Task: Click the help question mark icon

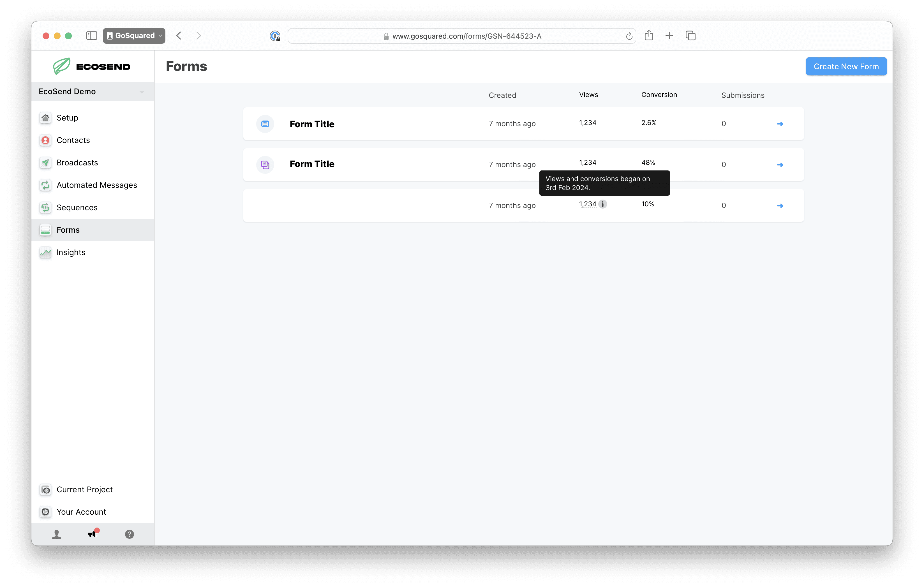Action: (129, 535)
